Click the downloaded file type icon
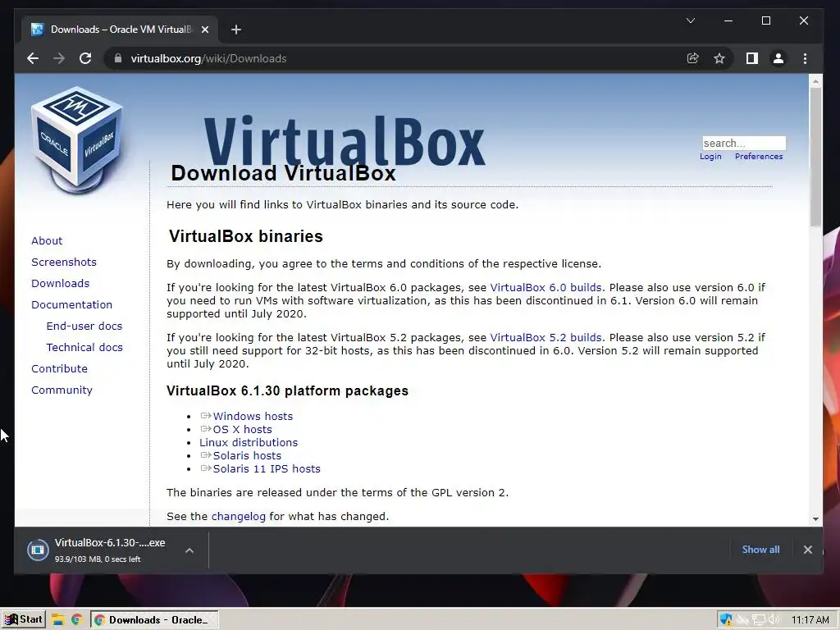 point(38,550)
